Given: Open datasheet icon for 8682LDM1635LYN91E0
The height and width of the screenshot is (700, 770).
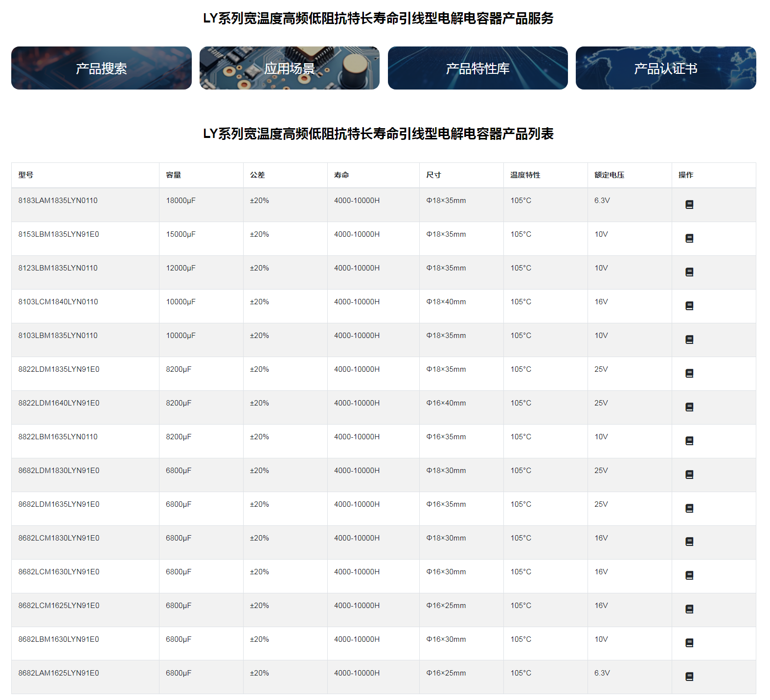Looking at the screenshot, I should click(689, 508).
